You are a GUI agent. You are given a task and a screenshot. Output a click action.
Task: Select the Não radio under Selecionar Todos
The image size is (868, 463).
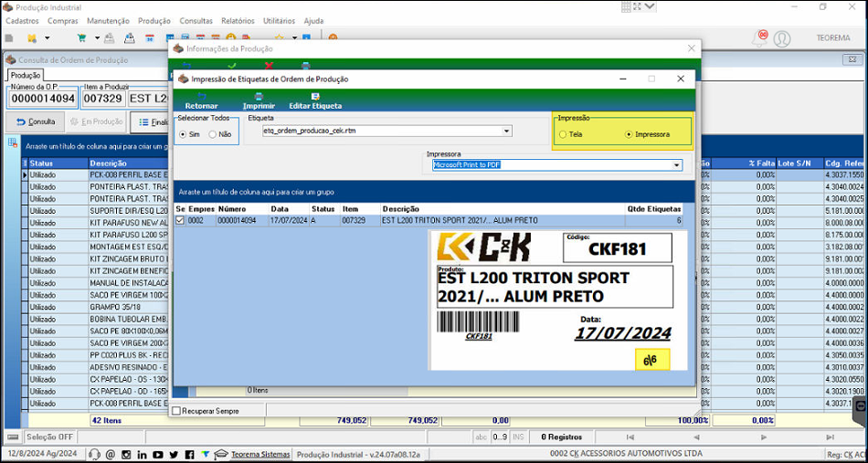(x=212, y=134)
